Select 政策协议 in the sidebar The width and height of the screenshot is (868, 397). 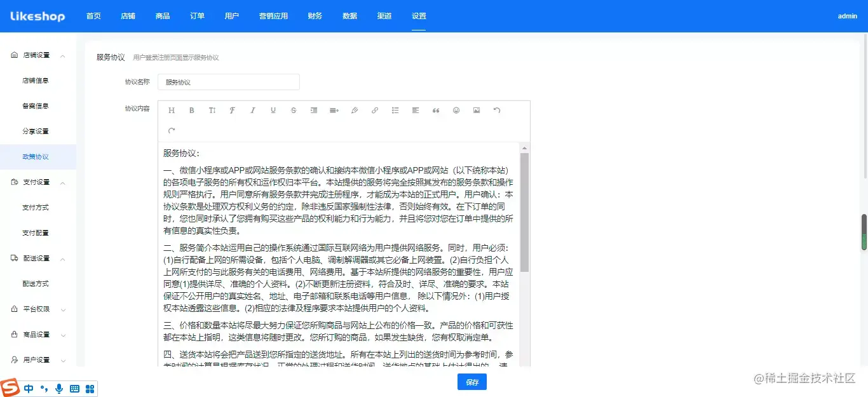38,157
